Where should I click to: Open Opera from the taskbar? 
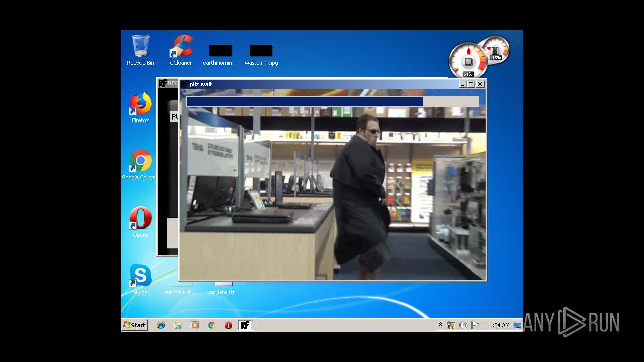click(228, 325)
